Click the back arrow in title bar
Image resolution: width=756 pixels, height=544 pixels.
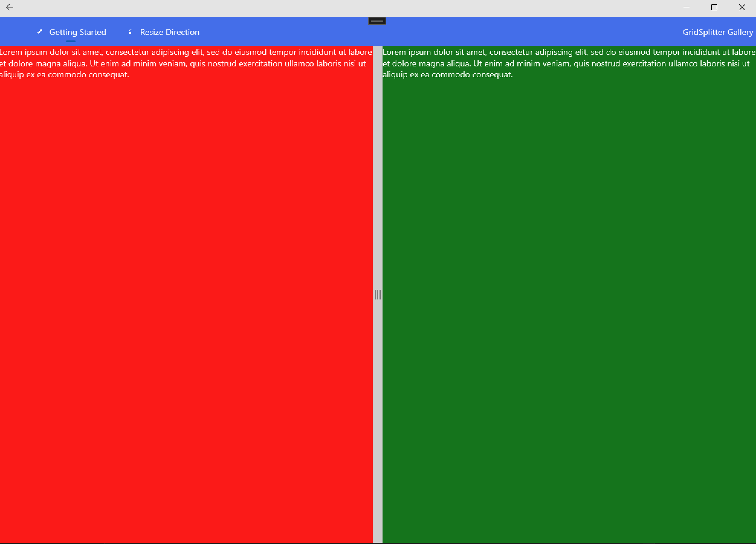coord(9,7)
